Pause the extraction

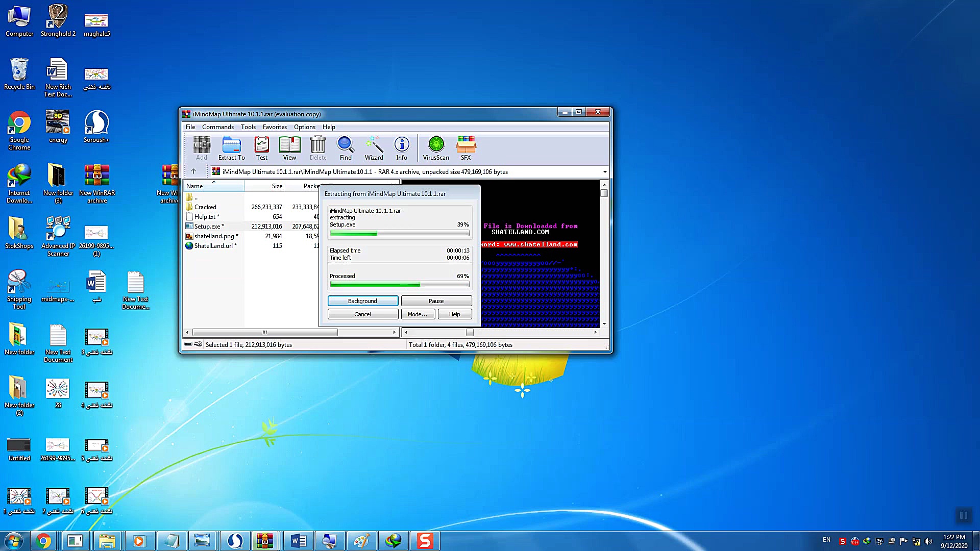(x=436, y=301)
